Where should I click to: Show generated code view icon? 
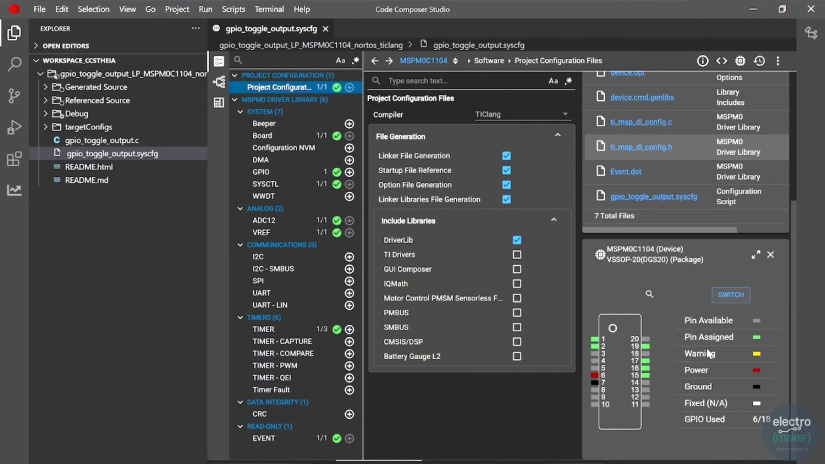[x=721, y=61]
